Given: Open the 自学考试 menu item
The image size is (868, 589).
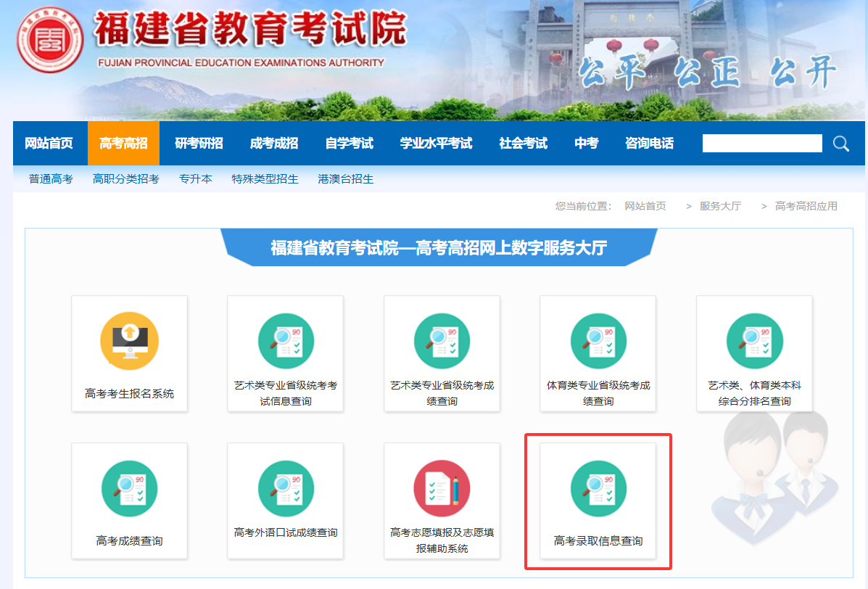Looking at the screenshot, I should [x=350, y=144].
